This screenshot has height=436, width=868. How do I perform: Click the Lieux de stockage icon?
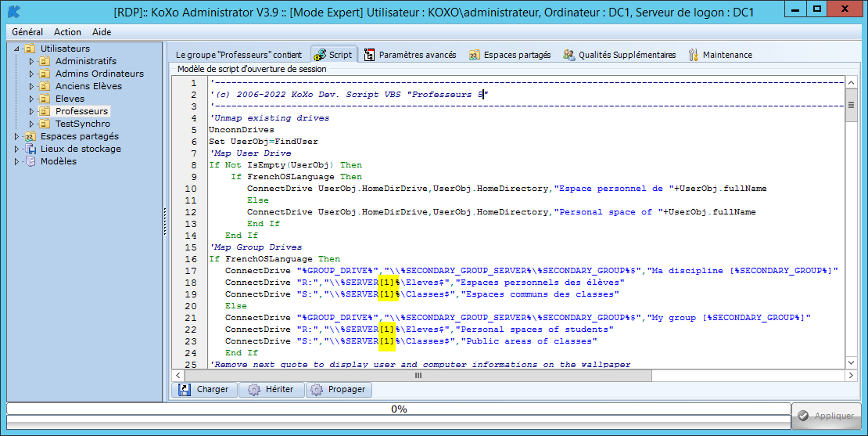[x=30, y=149]
